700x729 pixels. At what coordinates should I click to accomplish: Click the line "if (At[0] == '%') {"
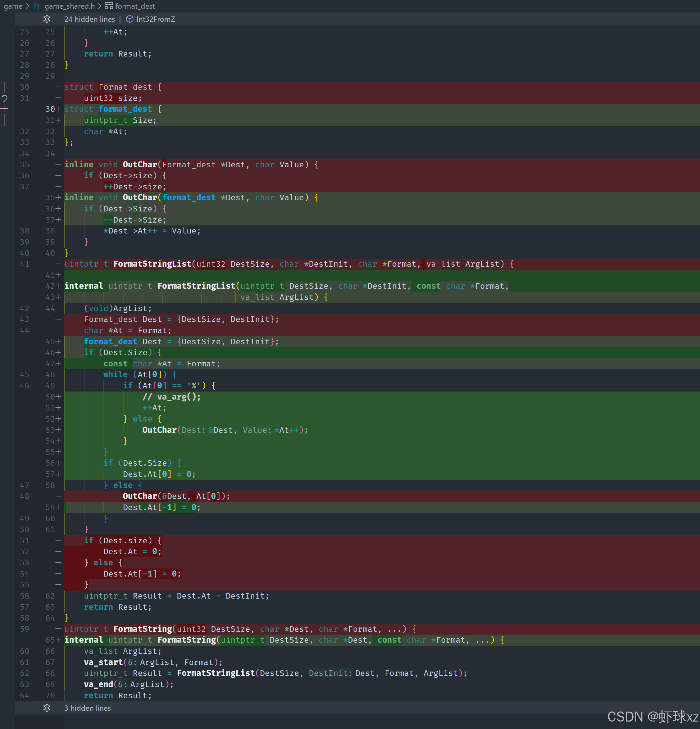(169, 386)
